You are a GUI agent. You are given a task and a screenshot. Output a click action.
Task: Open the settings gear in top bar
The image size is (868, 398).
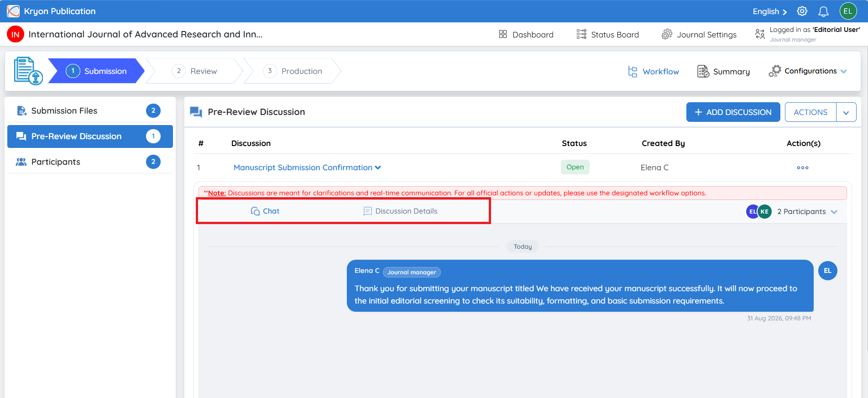tap(802, 11)
